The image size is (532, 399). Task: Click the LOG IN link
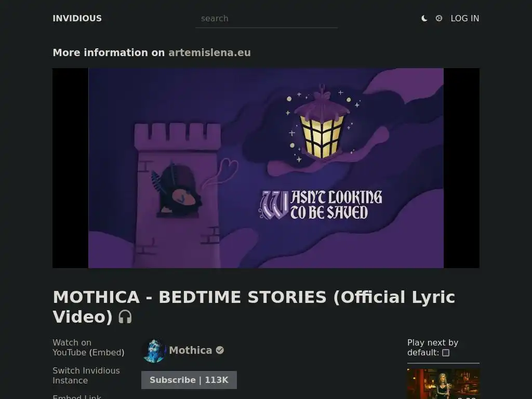(x=465, y=18)
